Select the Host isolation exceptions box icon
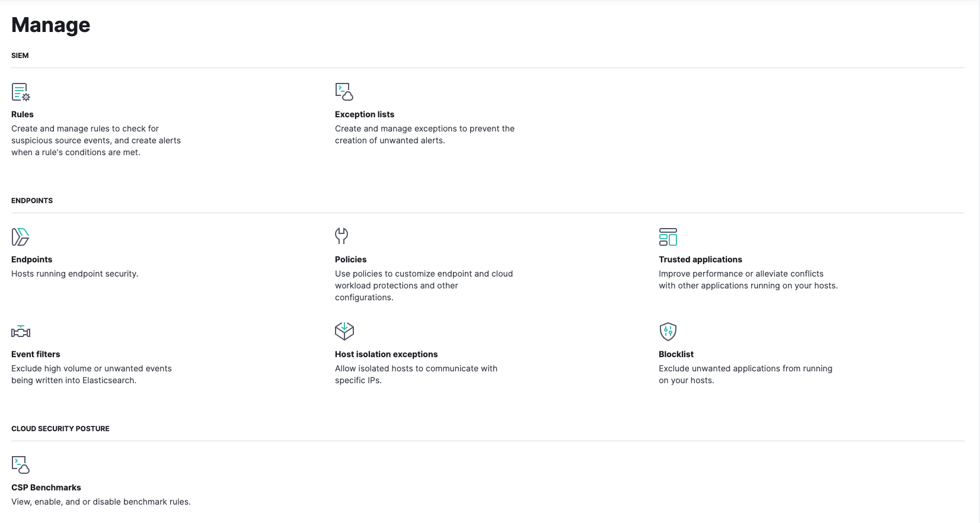980x523 pixels. [x=344, y=331]
